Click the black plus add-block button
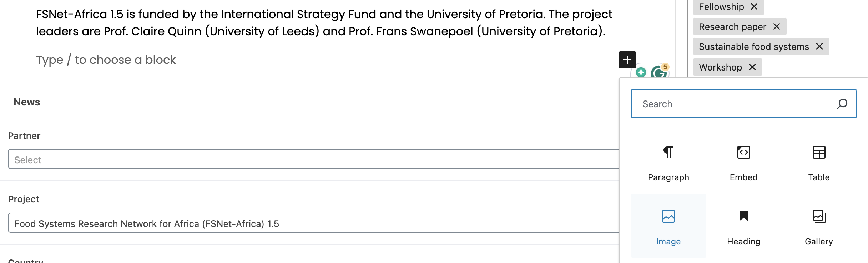 tap(627, 60)
